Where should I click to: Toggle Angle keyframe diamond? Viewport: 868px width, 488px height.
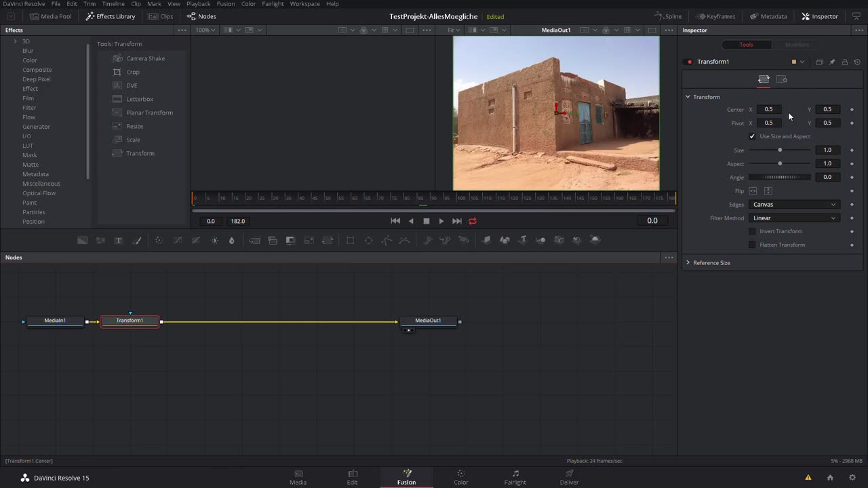(x=852, y=177)
